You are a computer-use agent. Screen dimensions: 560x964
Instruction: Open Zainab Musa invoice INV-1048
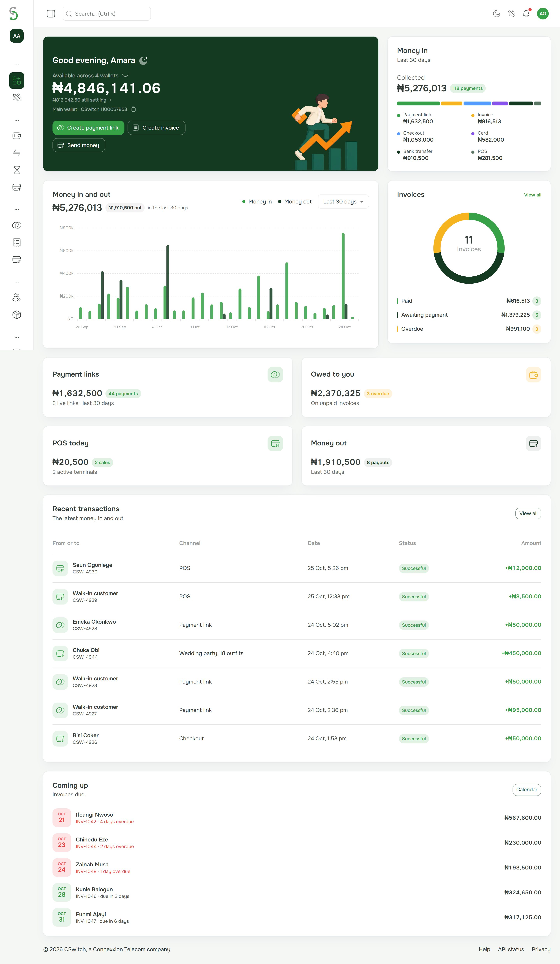297,868
